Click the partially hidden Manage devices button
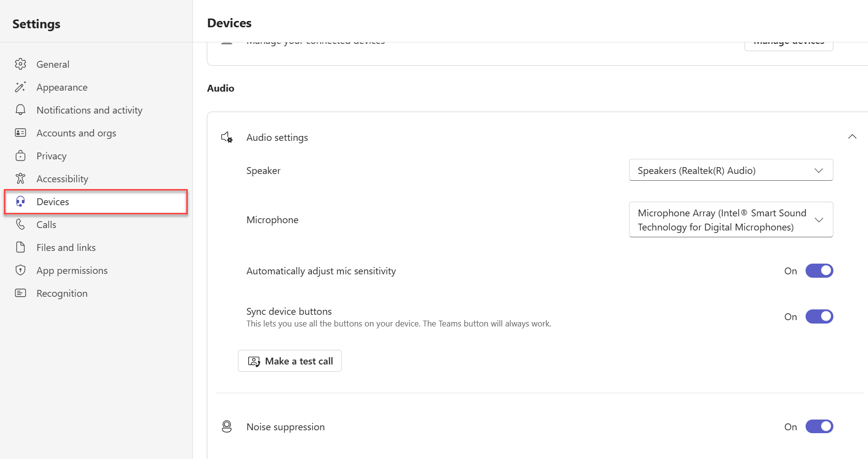Image resolution: width=868 pixels, height=459 pixels. (x=789, y=45)
